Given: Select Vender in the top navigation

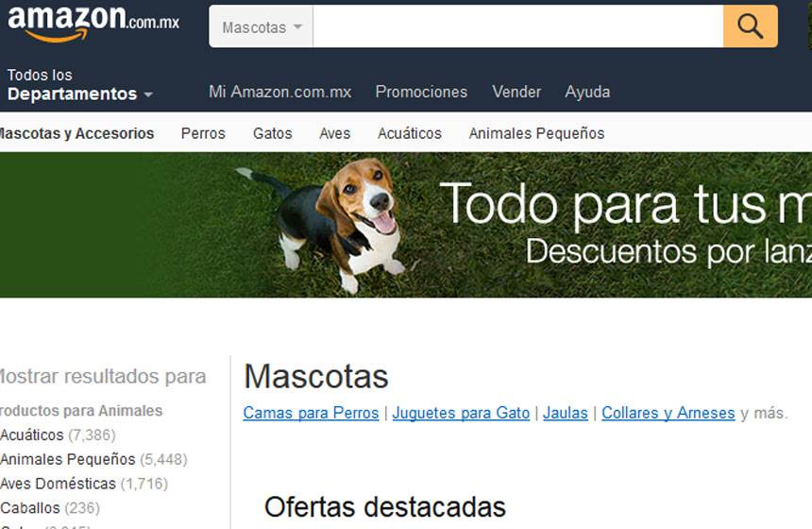Looking at the screenshot, I should (516, 92).
